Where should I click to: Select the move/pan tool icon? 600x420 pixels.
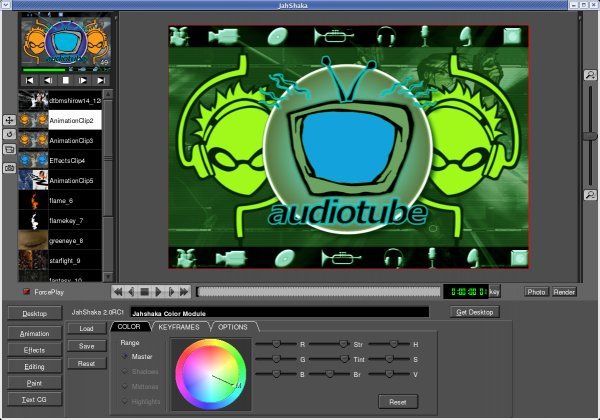pos(10,120)
